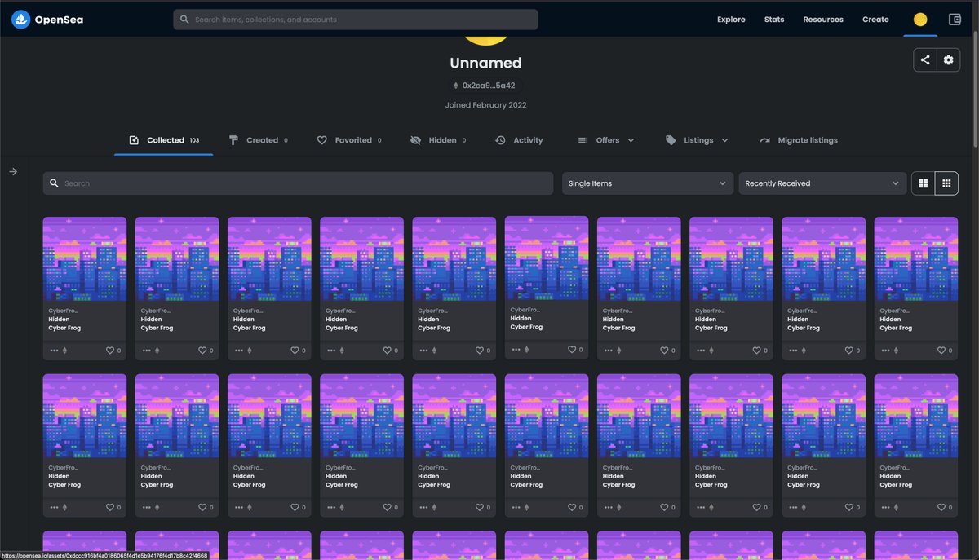The width and height of the screenshot is (979, 560).
Task: Open the Migrate listings tab
Action: point(798,140)
